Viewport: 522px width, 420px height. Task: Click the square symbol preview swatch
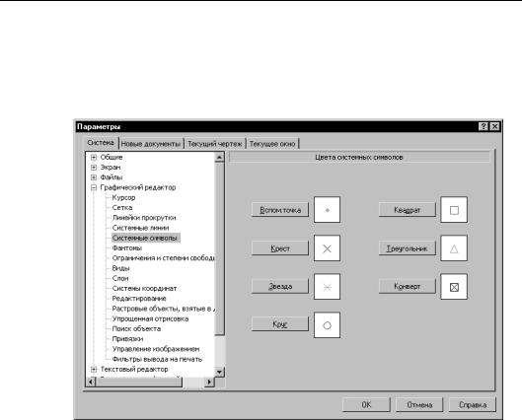tap(454, 210)
